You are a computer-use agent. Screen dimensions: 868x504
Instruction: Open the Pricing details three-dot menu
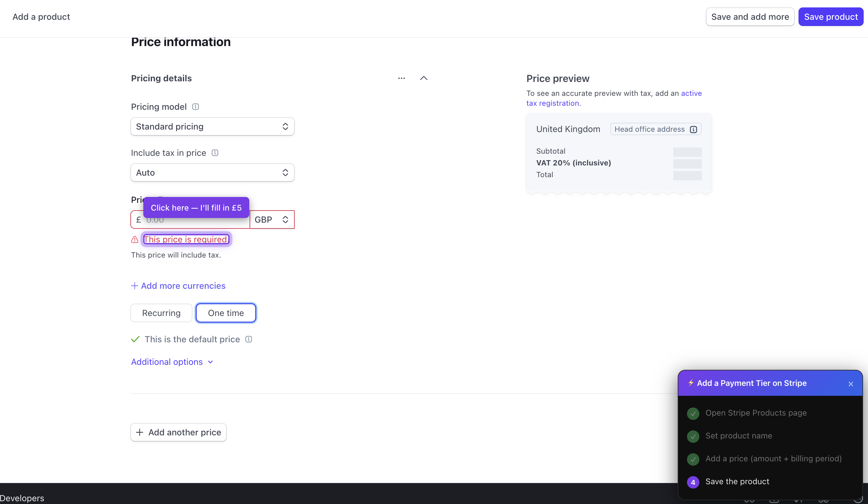[x=401, y=78]
